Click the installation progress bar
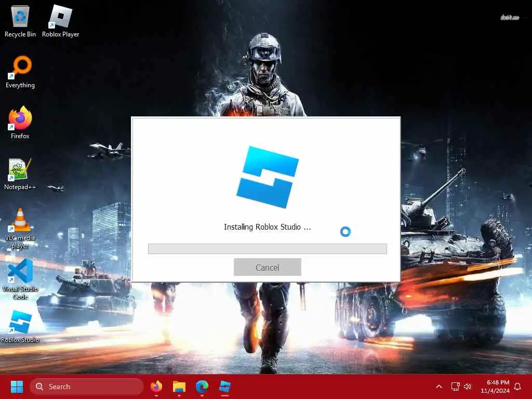This screenshot has width=532, height=399. (268, 249)
